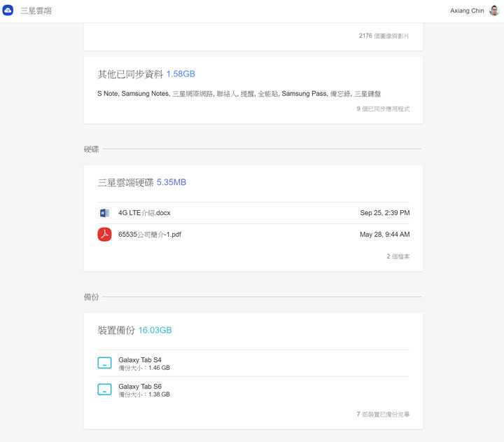Click the 2 個檔案 file count
Screen dimensions: 504x442
pos(398,257)
